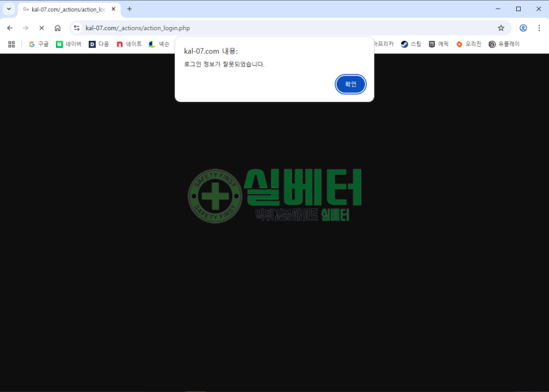Open the Chrome three-dot menu
The height and width of the screenshot is (392, 549).
(539, 28)
